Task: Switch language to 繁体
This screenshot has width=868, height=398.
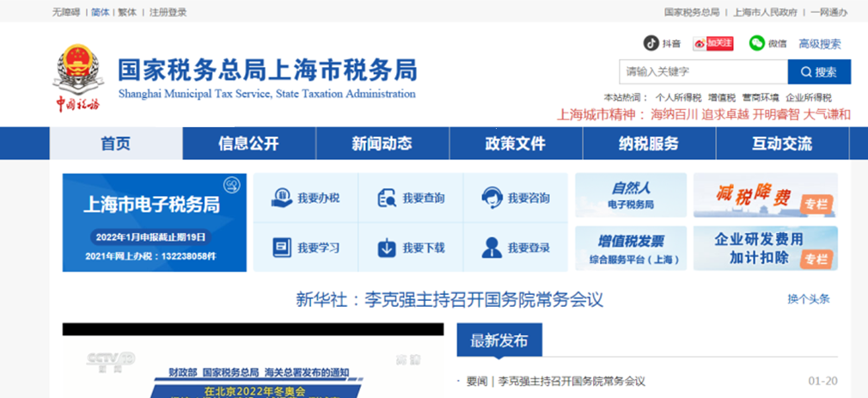Action: coord(127,12)
